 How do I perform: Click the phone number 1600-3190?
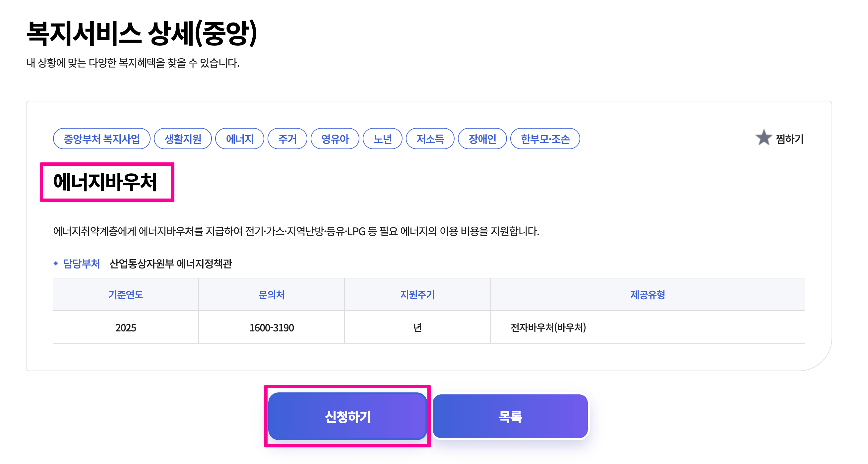tap(271, 327)
